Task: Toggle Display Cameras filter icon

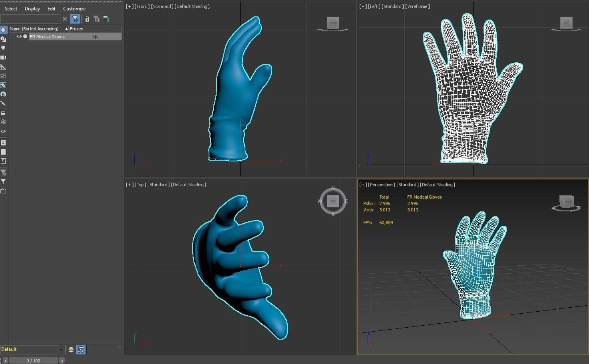Action: click(x=3, y=58)
